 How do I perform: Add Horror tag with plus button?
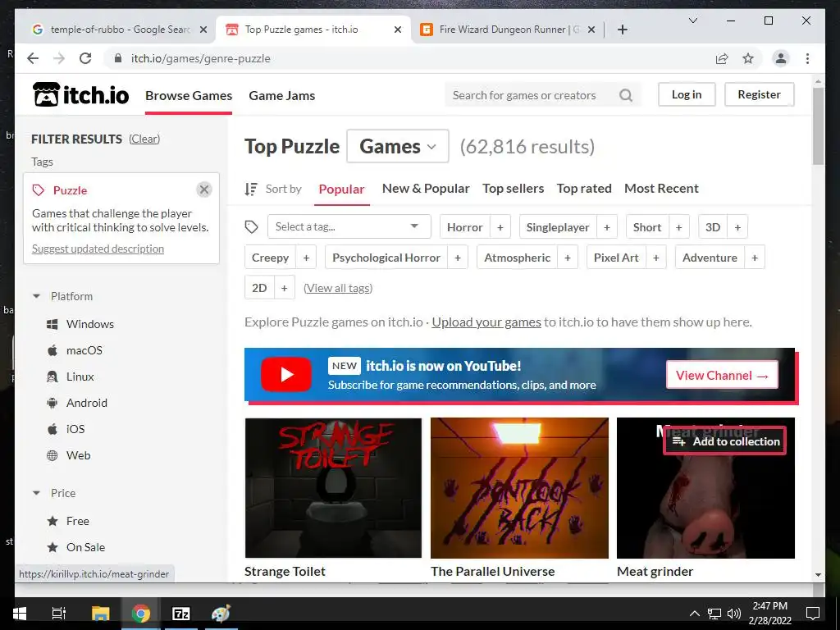pyautogui.click(x=500, y=227)
